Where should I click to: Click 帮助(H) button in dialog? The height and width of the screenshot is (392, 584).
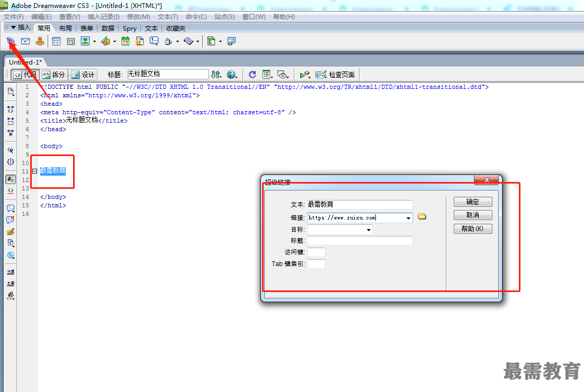(473, 229)
